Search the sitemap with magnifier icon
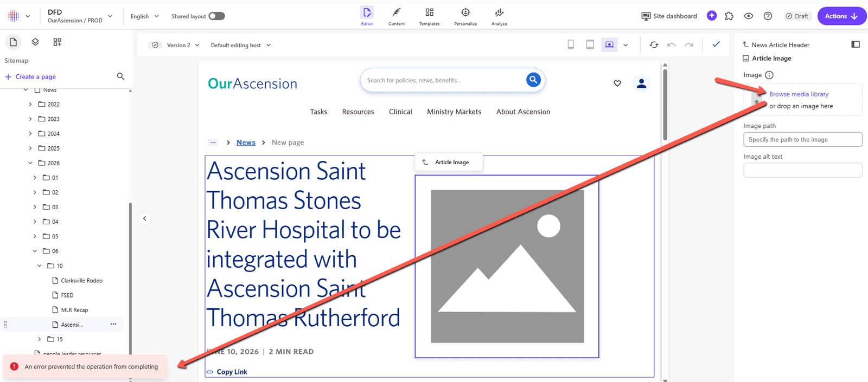The height and width of the screenshot is (382, 868). [120, 77]
